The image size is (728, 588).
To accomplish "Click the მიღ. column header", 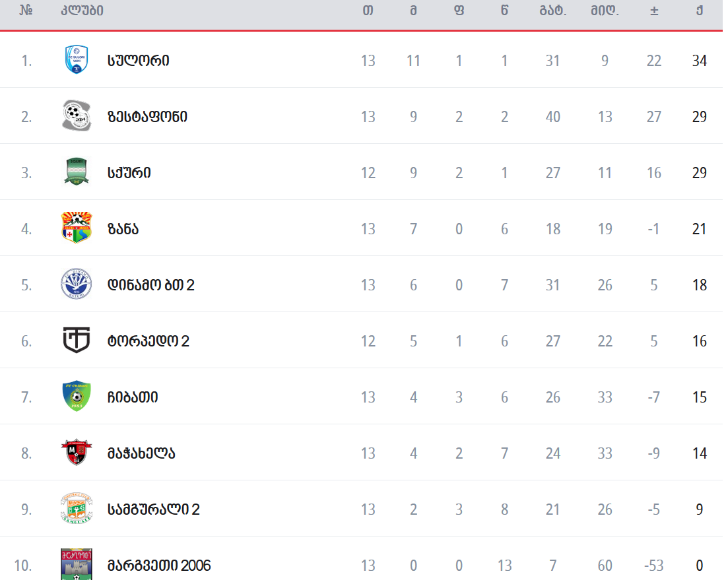I will pyautogui.click(x=605, y=11).
